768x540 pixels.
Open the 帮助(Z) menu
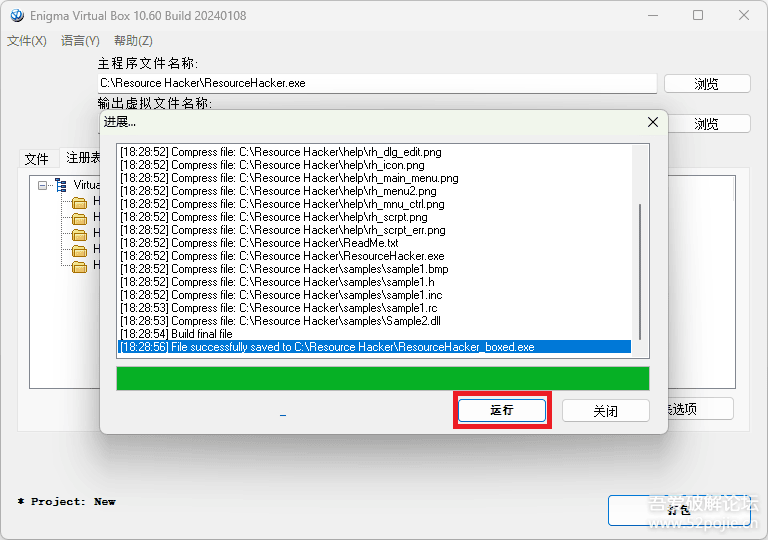pyautogui.click(x=133, y=41)
